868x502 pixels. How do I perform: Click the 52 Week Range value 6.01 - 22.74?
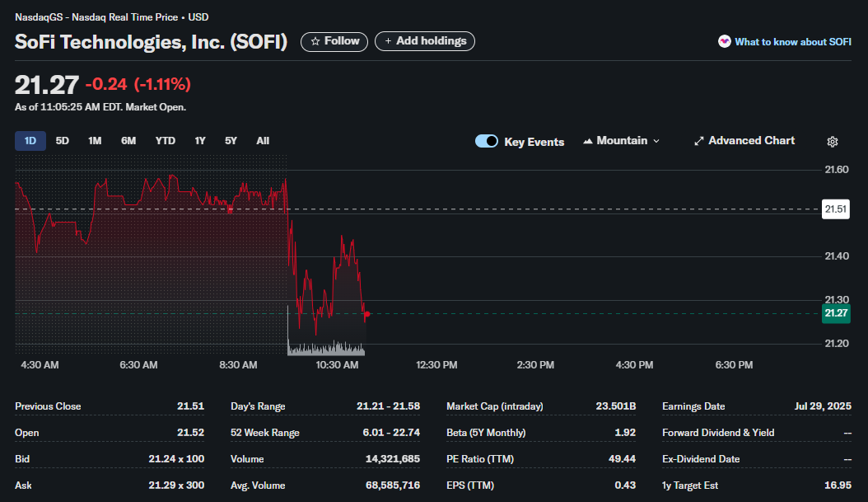391,433
